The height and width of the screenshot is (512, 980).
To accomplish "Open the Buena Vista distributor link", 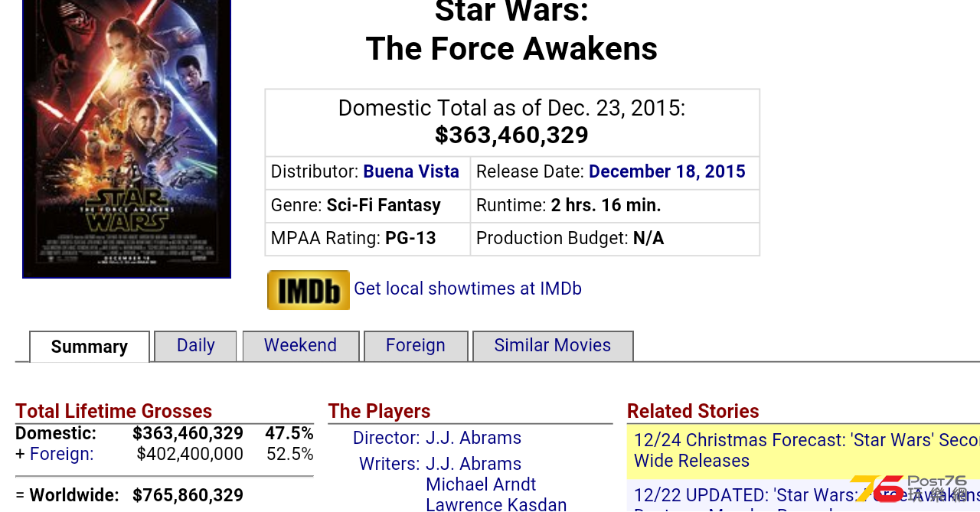I will [x=411, y=171].
